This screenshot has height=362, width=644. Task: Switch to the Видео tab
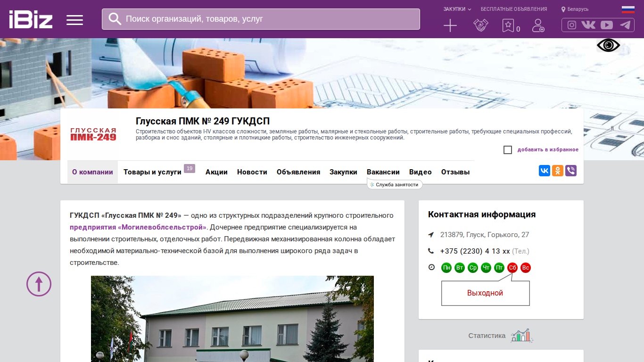[x=421, y=172]
